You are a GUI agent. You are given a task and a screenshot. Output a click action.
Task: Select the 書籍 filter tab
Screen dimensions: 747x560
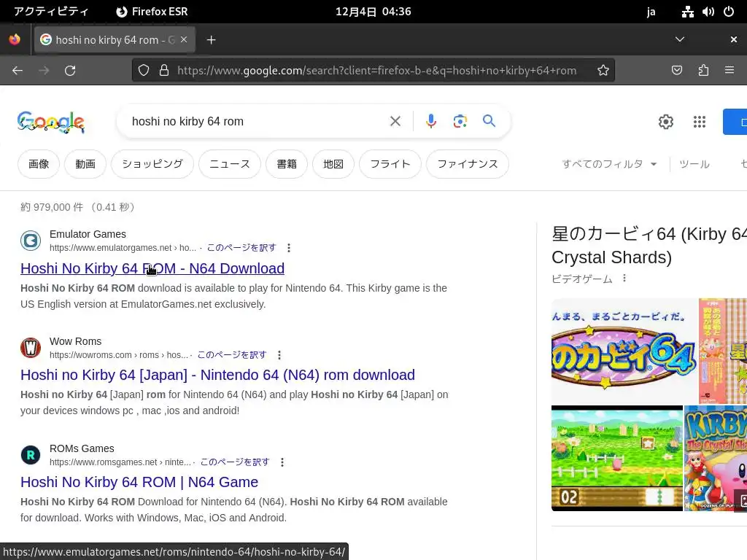click(287, 164)
